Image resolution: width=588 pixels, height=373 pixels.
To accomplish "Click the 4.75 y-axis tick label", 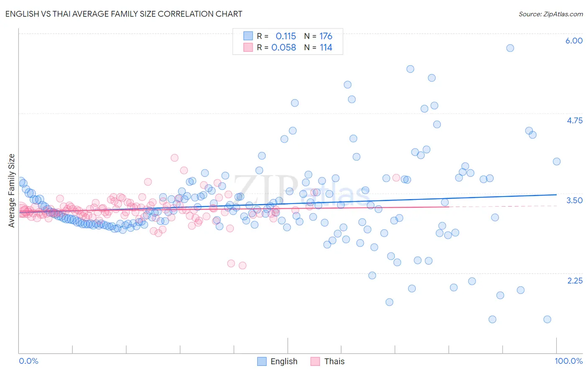I will [574, 120].
